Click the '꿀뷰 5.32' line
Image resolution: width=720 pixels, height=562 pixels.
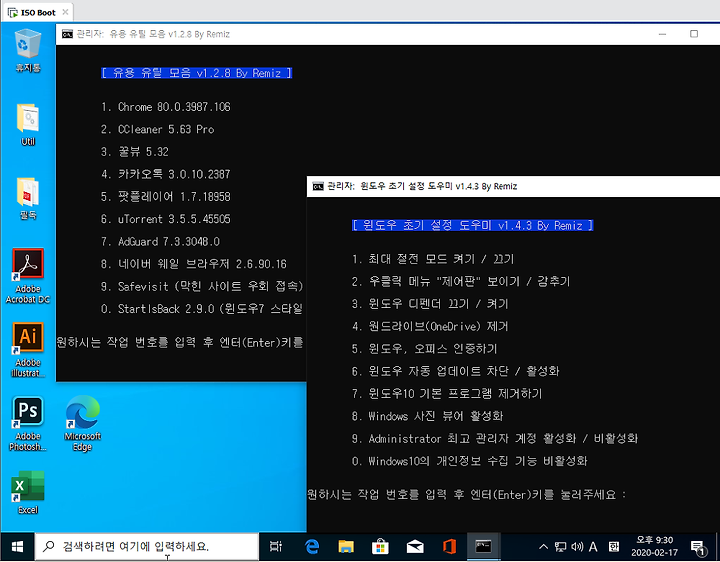click(x=135, y=152)
